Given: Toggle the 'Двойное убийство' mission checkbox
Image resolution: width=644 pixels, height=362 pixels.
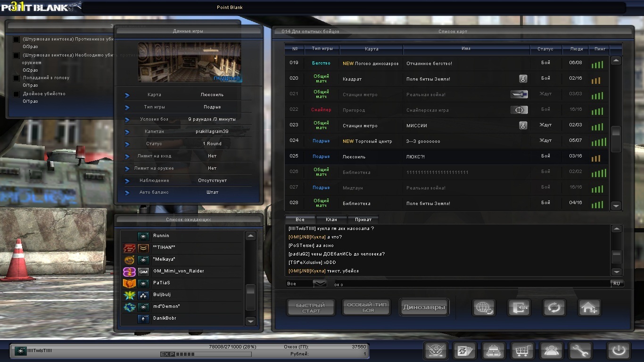Looking at the screenshot, I should [x=17, y=94].
